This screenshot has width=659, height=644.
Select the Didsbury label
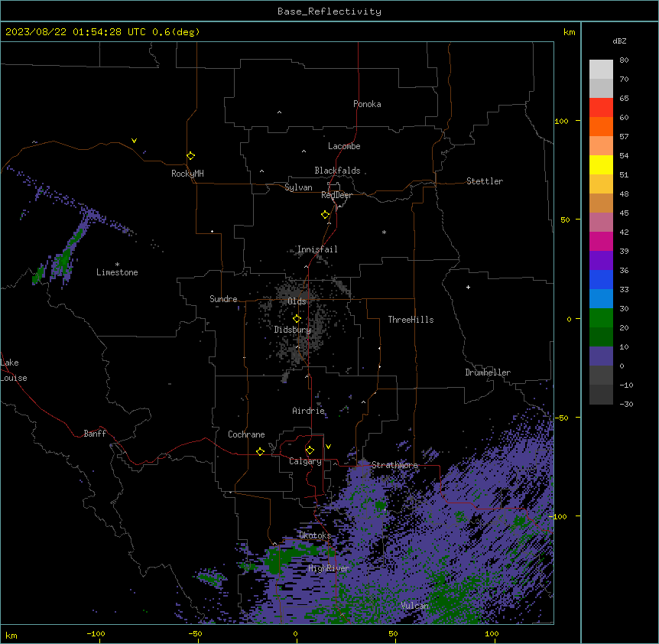292,330
